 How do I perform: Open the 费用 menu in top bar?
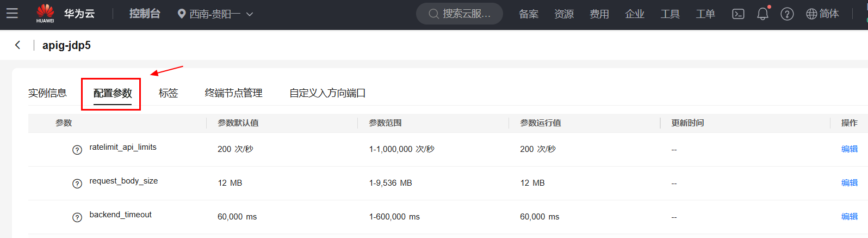click(599, 14)
